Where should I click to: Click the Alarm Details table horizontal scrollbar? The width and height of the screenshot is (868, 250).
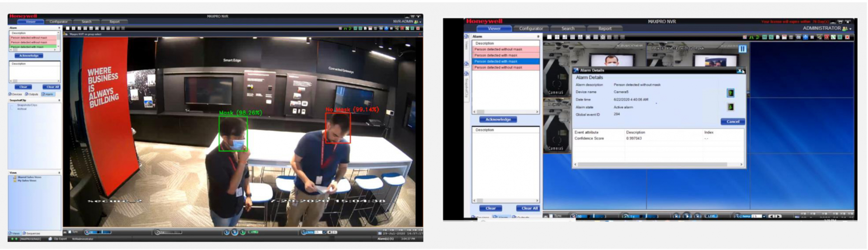[x=658, y=164]
